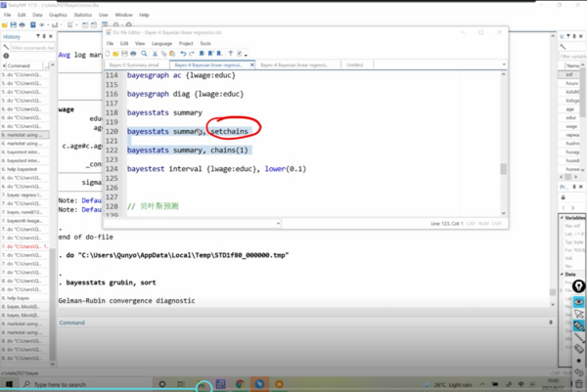
Task: Click the Filter commands here input field
Action: pyautogui.click(x=33, y=48)
